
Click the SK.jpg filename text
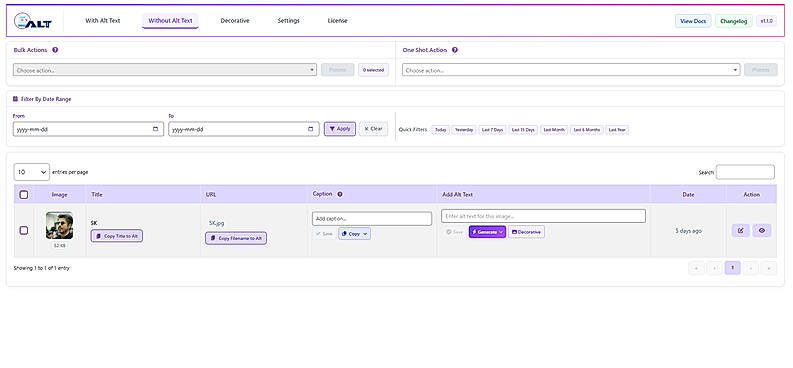pos(216,222)
